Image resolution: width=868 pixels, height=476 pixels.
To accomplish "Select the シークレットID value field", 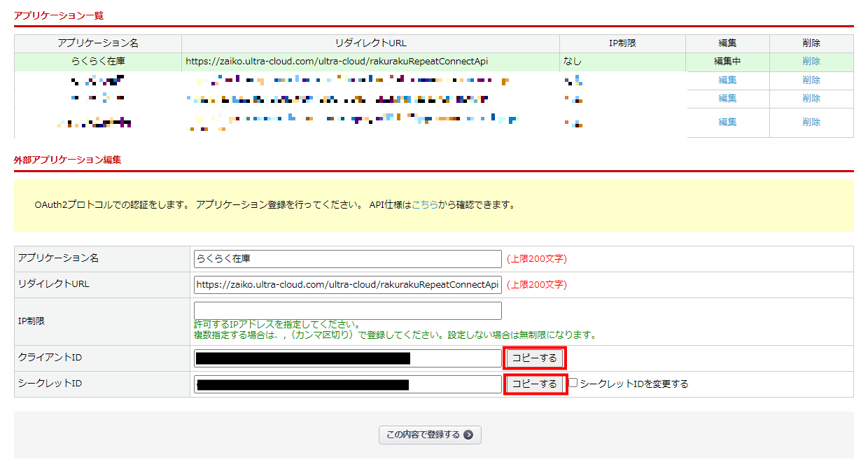I will (348, 384).
